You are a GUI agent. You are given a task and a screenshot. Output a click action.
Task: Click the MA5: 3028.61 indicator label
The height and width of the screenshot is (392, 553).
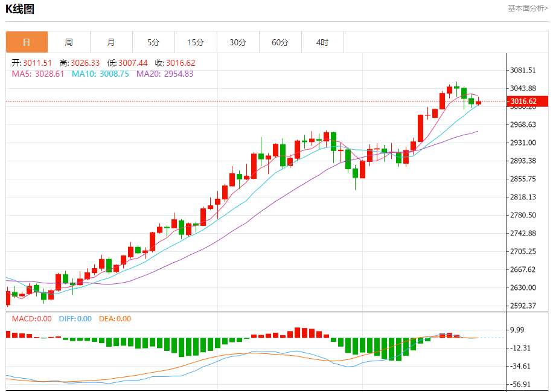(x=38, y=74)
